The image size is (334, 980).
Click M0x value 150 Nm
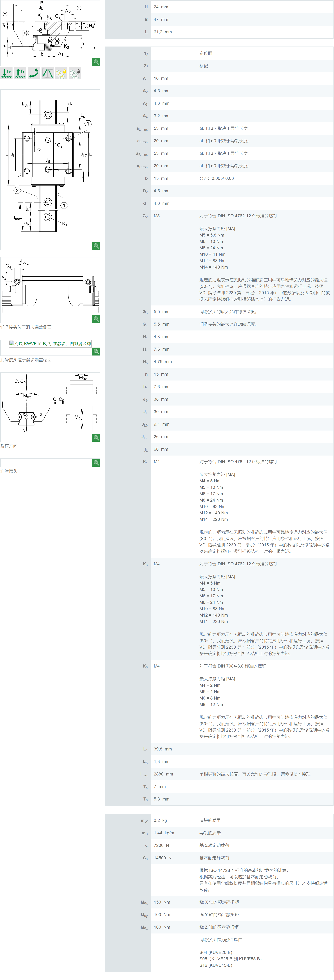[x=162, y=902]
